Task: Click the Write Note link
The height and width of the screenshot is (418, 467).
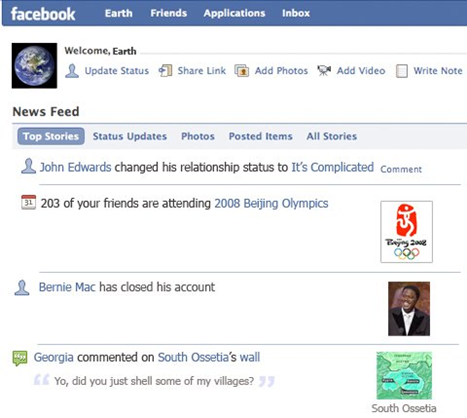Action: click(x=438, y=71)
